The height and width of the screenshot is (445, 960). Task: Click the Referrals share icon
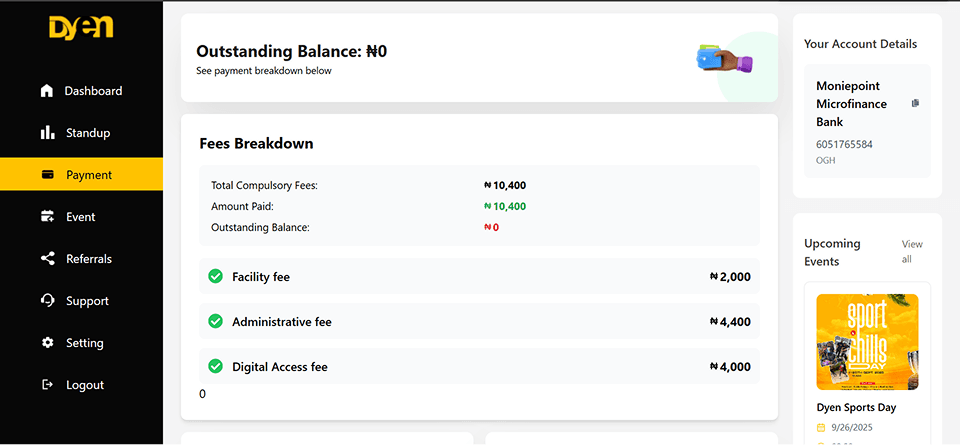pyautogui.click(x=47, y=259)
